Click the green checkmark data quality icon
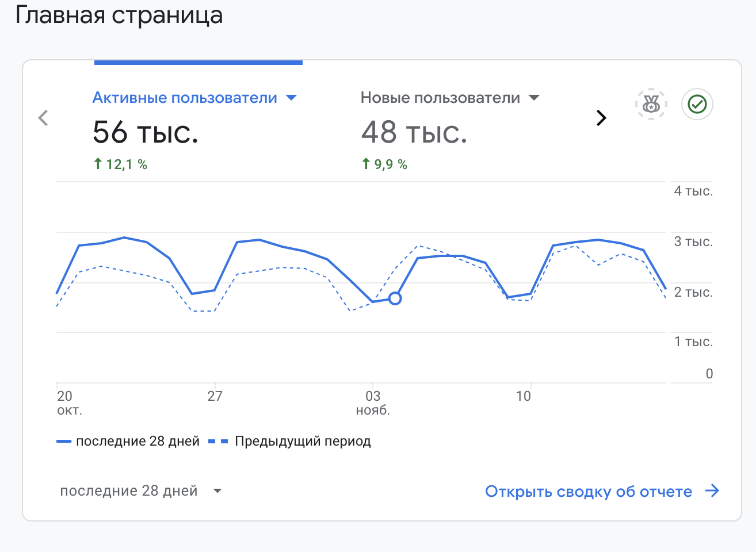This screenshot has height=552, width=756. tap(697, 105)
